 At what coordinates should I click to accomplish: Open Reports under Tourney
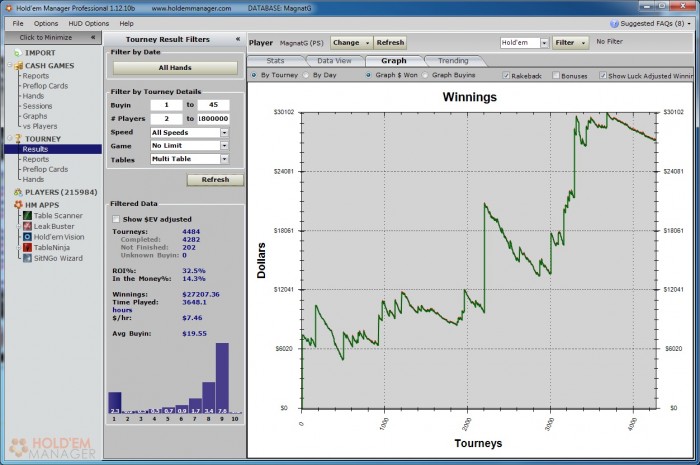coord(36,159)
